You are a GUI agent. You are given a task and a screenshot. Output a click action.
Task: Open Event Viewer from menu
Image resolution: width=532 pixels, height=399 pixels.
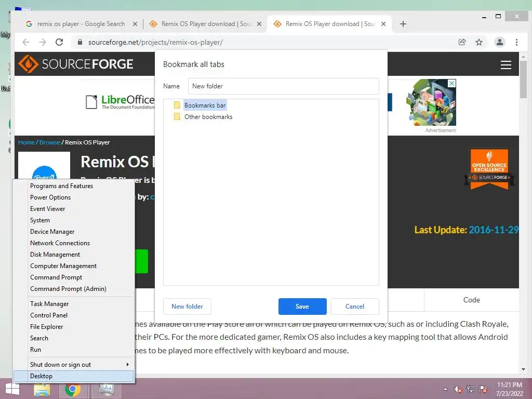[74, 209]
